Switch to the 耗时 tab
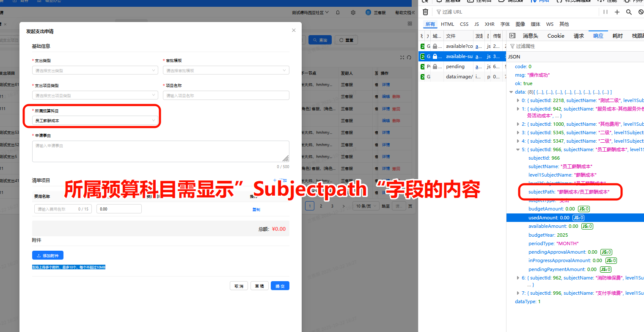 (617, 36)
